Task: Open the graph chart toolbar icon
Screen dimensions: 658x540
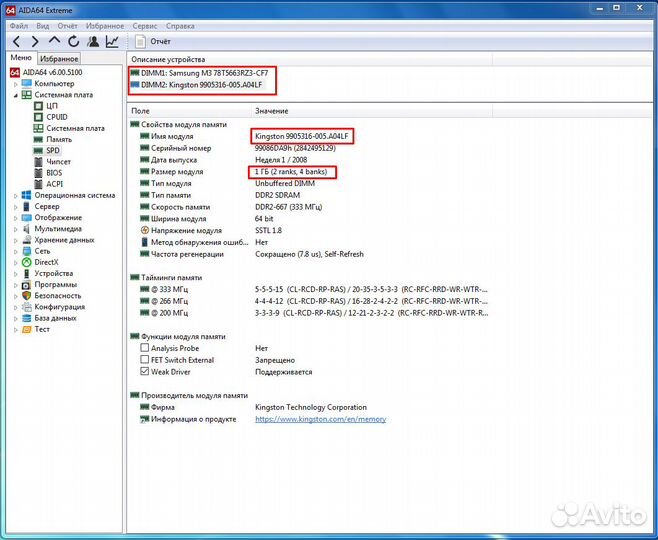Action: (x=112, y=41)
